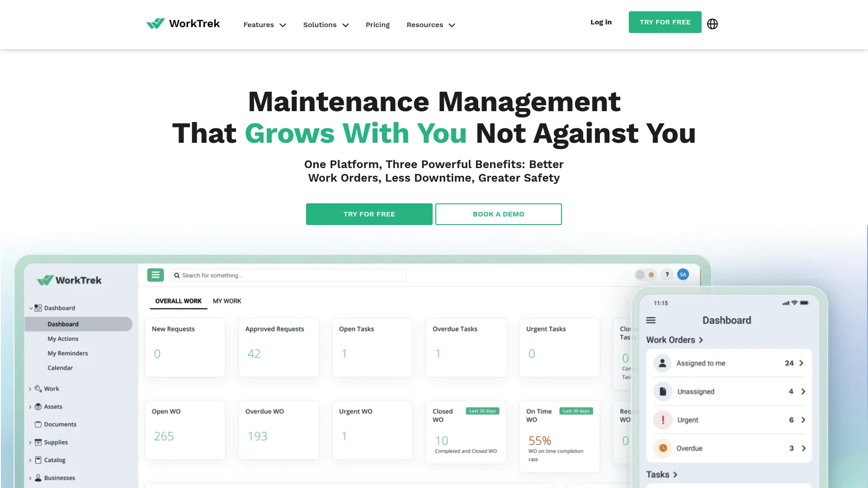Viewport: 868px width, 488px height.
Task: Click the Log in link
Action: 601,22
